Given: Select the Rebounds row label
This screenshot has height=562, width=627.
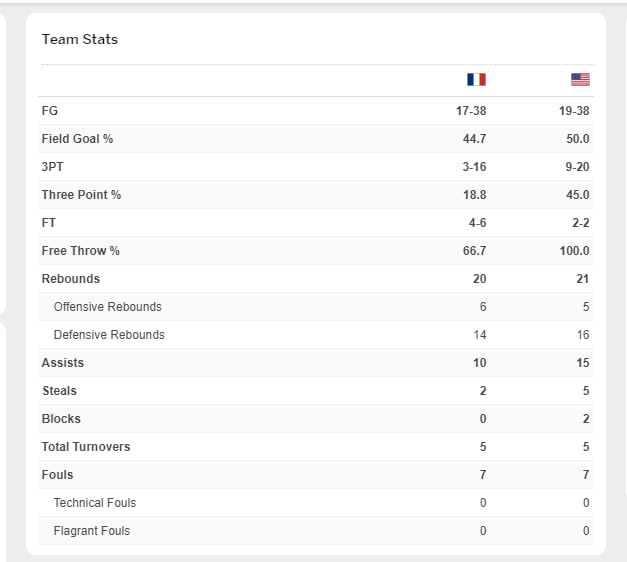Looking at the screenshot, I should coord(71,279).
